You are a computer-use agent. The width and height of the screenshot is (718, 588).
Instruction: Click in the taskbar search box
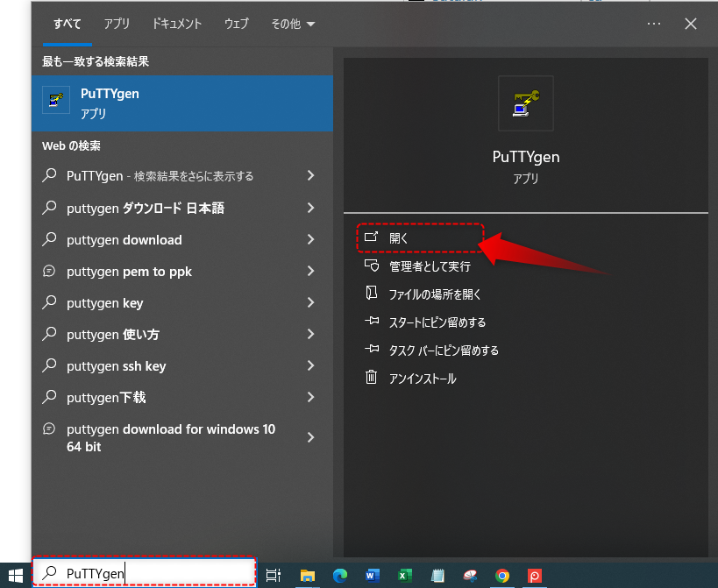click(144, 572)
